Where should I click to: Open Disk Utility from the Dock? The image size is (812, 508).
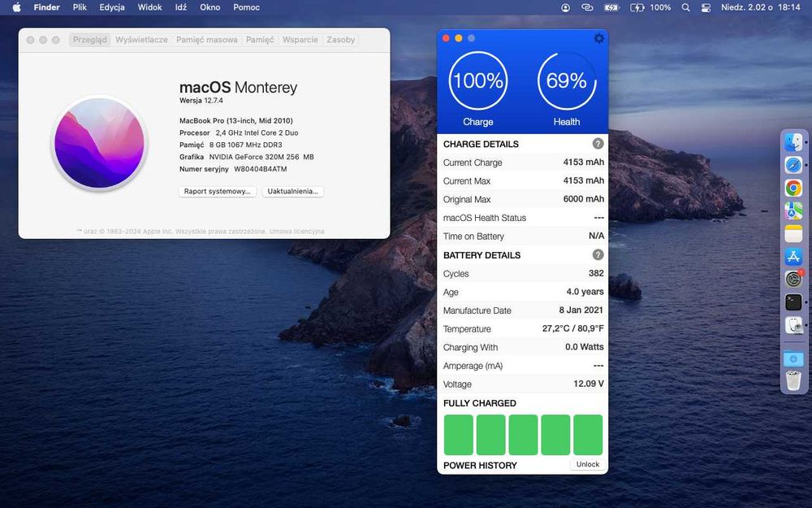[793, 326]
